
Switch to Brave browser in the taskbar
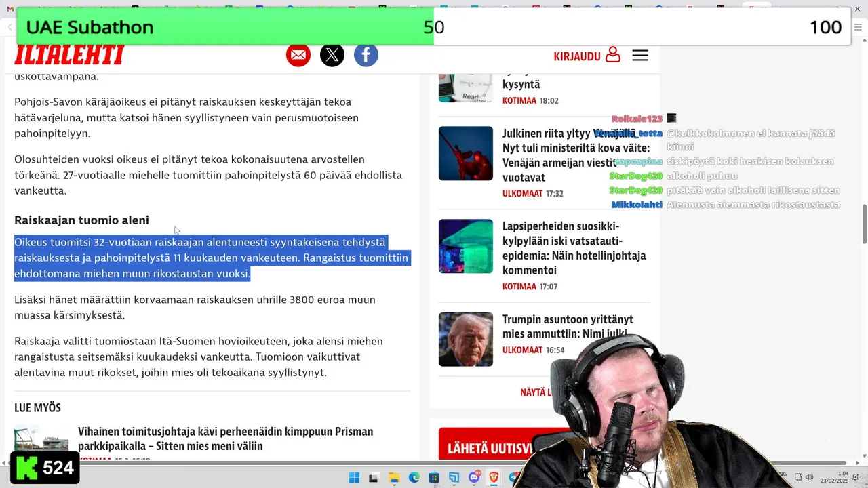[x=494, y=478]
